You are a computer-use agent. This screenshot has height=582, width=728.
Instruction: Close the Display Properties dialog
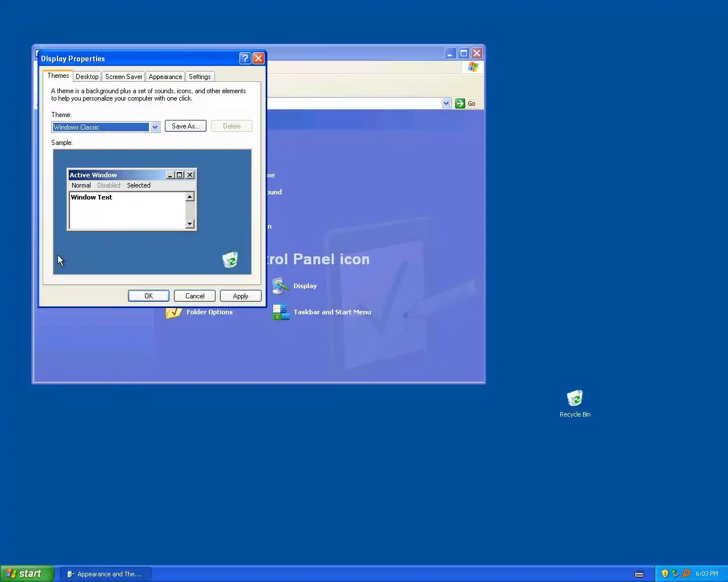(258, 59)
